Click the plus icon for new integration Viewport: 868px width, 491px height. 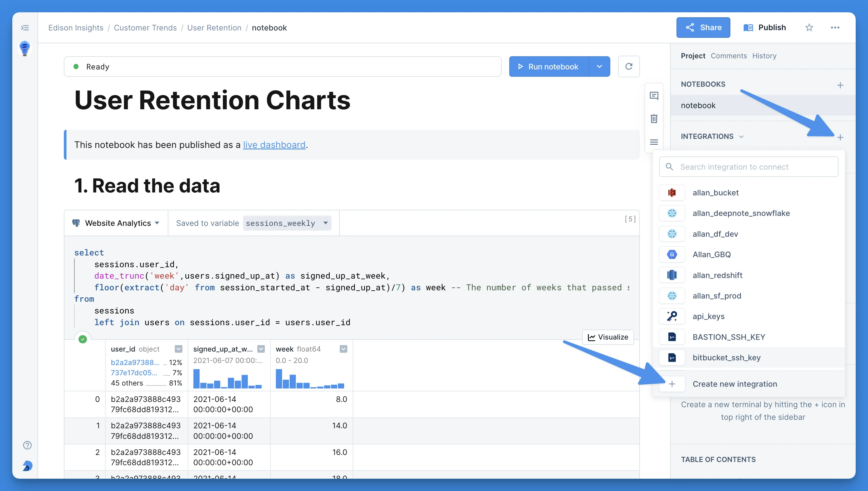672,384
